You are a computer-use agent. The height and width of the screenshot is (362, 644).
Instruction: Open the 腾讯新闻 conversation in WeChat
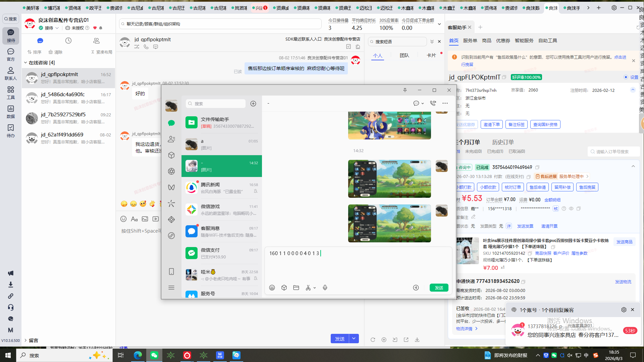(x=222, y=188)
